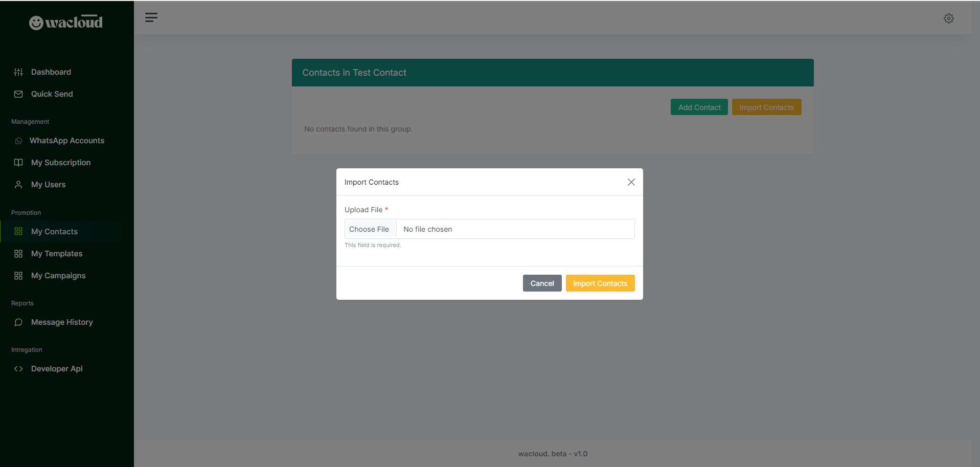
Task: Click the green Add Contact button
Action: [699, 107]
